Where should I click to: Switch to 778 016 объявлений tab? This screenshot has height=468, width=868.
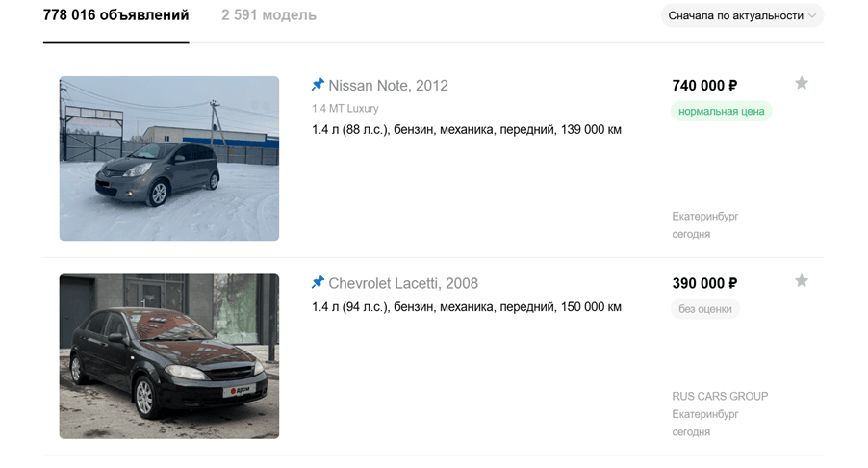(115, 15)
